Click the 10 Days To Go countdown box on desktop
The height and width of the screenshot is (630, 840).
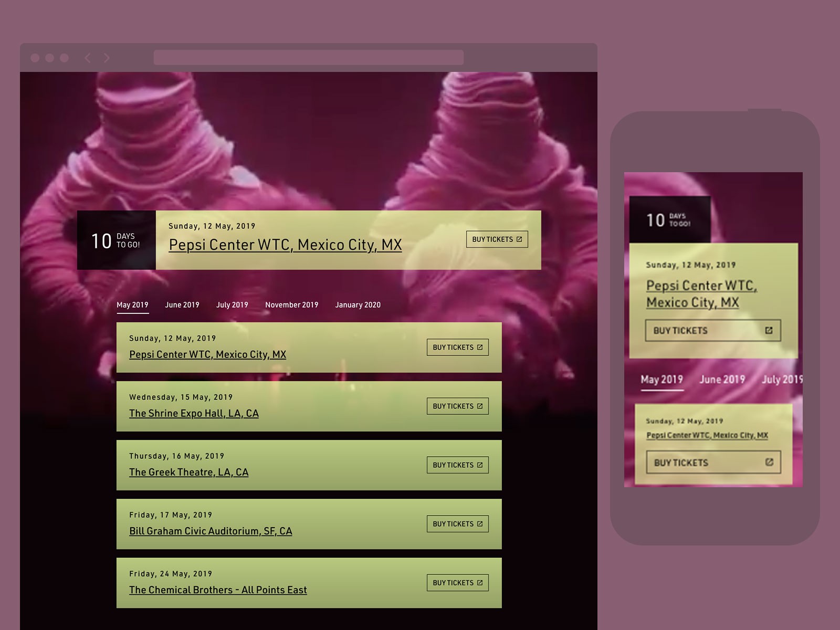[117, 240]
